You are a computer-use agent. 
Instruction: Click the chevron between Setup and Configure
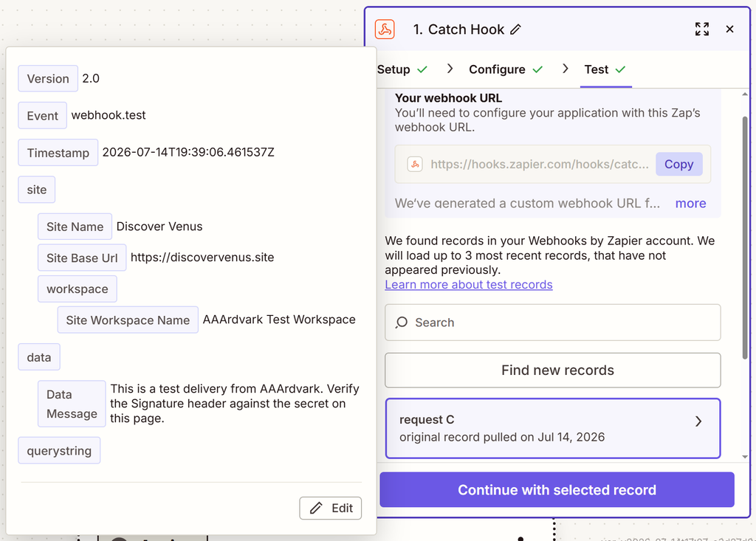pyautogui.click(x=450, y=69)
